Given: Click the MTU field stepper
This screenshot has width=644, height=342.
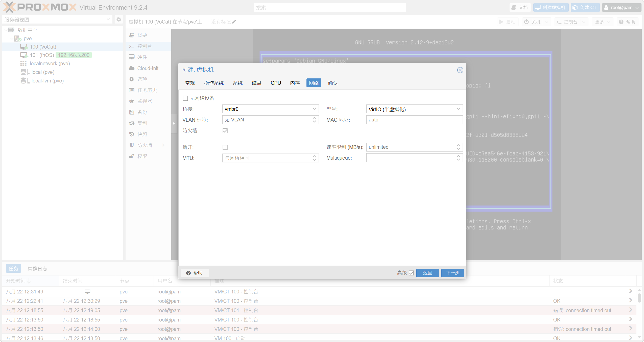Looking at the screenshot, I should click(314, 158).
